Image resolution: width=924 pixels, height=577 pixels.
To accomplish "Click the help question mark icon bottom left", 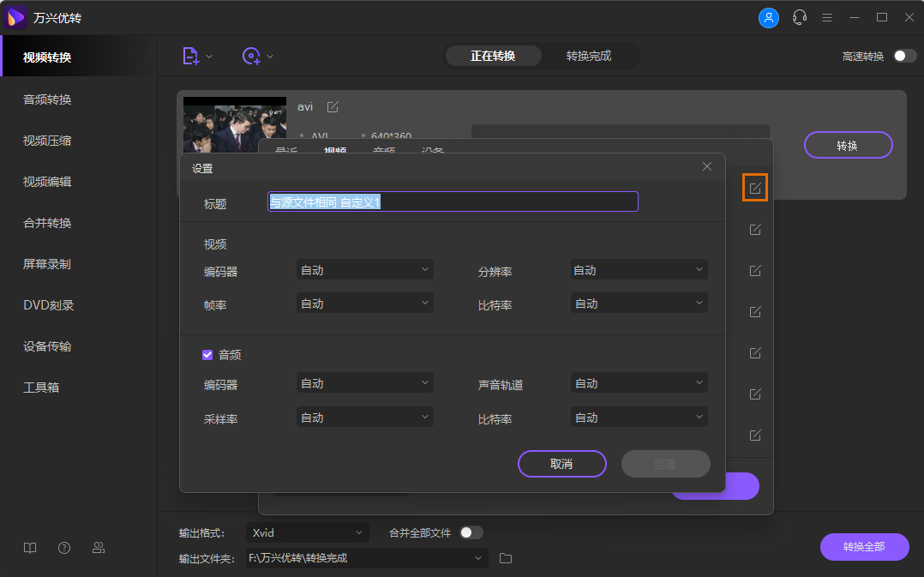I will 63,547.
